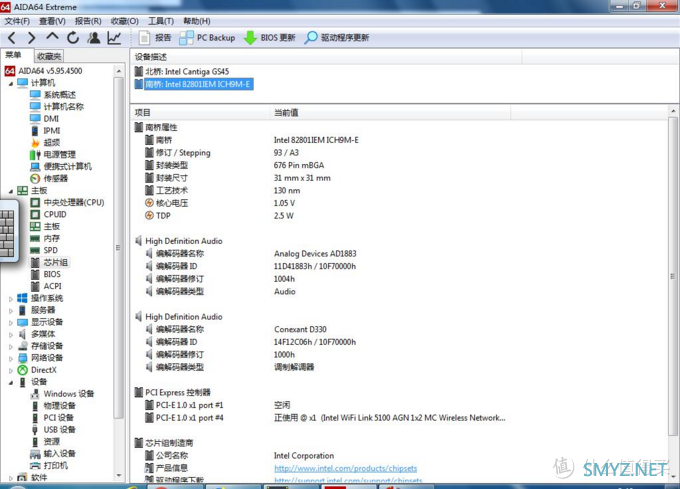680x489 pixels.
Task: Select the 南桥: Intel 82801IEM ICH9M-E device row
Action: (193, 84)
